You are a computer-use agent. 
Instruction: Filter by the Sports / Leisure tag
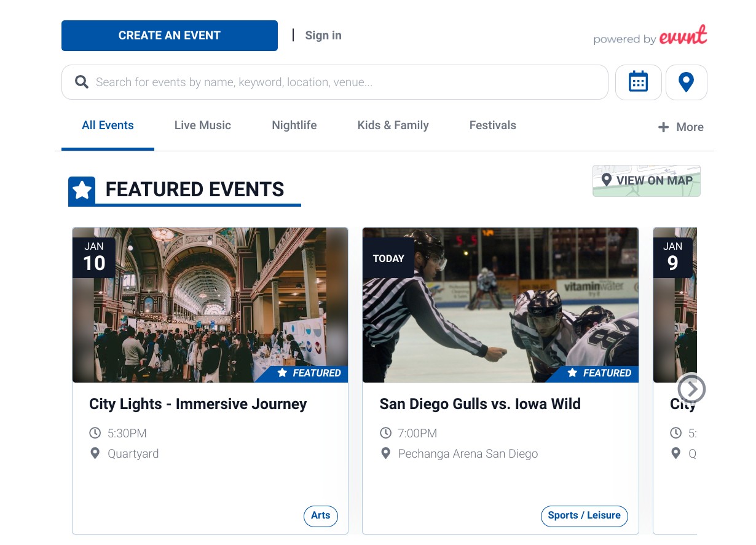click(x=585, y=516)
